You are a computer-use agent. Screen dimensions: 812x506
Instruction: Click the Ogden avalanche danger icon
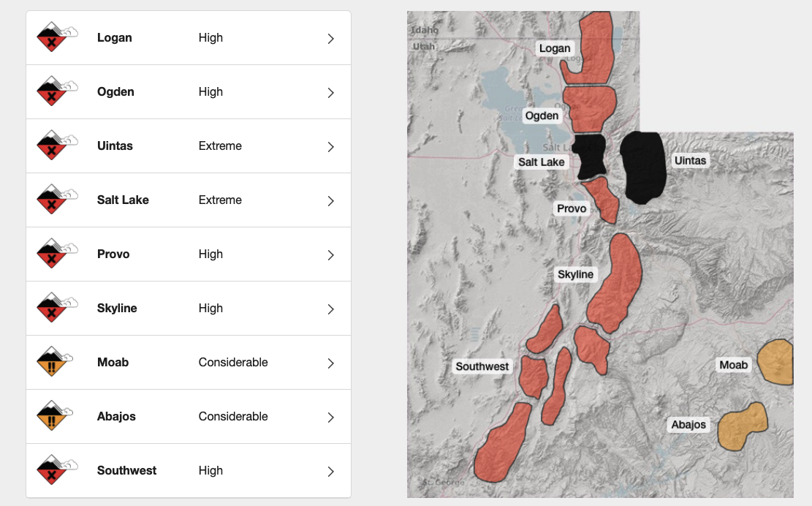56,92
